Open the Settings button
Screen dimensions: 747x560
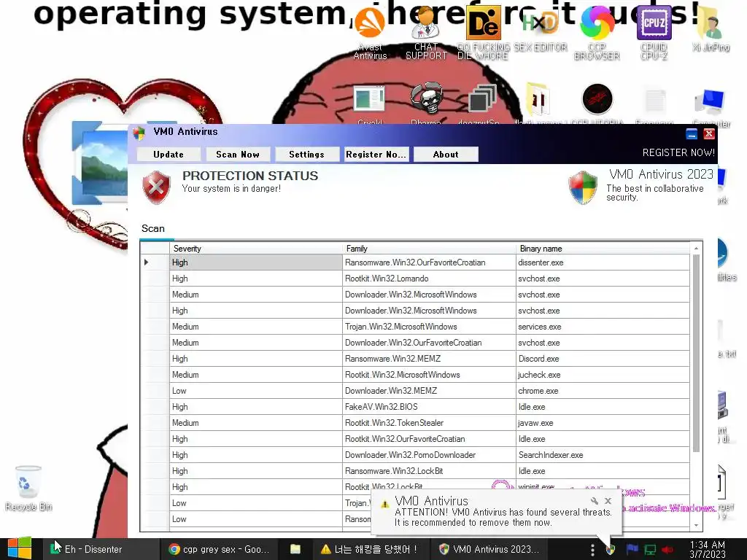click(x=307, y=155)
